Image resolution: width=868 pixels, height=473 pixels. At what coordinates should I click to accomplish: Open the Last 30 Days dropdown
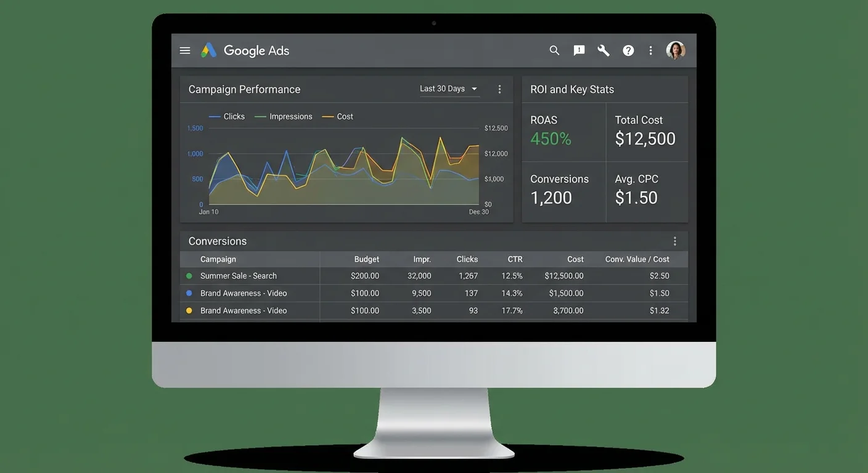[x=449, y=89]
